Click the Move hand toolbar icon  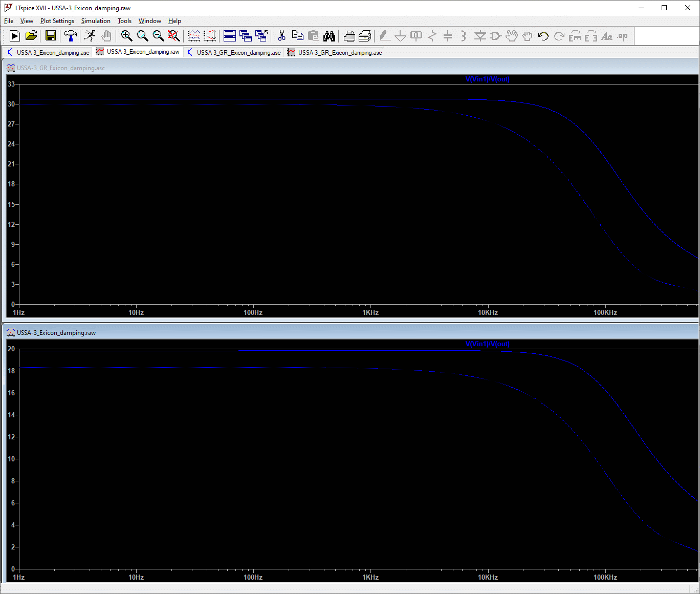[511, 36]
